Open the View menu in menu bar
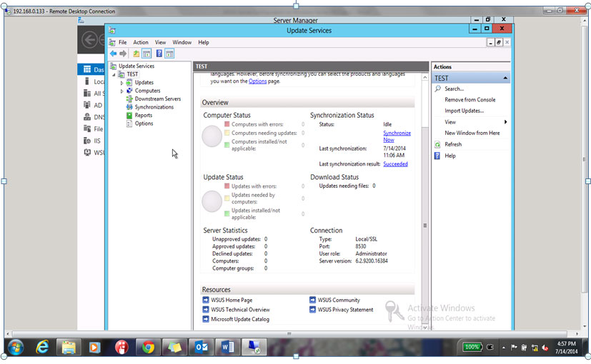591x364 pixels. coord(160,43)
